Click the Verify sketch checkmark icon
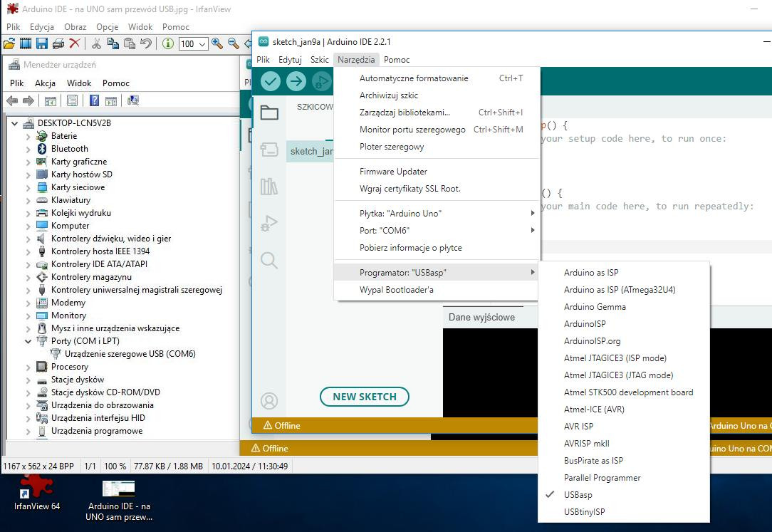Viewport: 772px width, 532px height. tap(270, 81)
